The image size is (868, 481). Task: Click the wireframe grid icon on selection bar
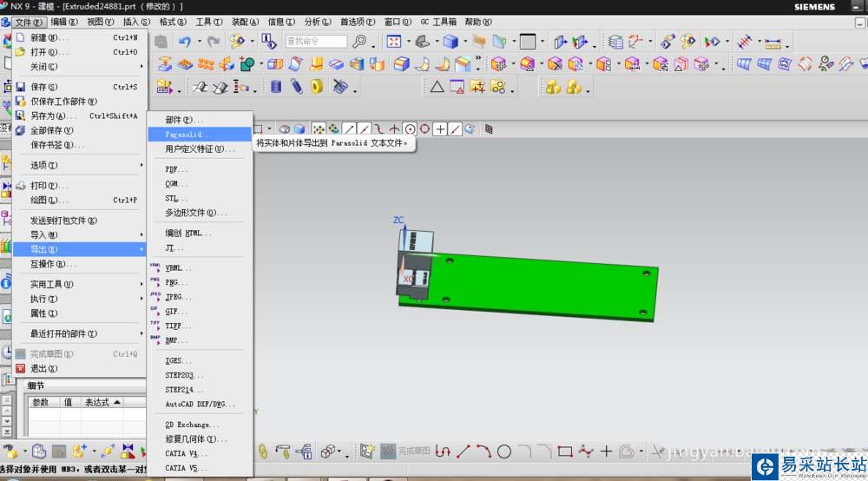(488, 129)
